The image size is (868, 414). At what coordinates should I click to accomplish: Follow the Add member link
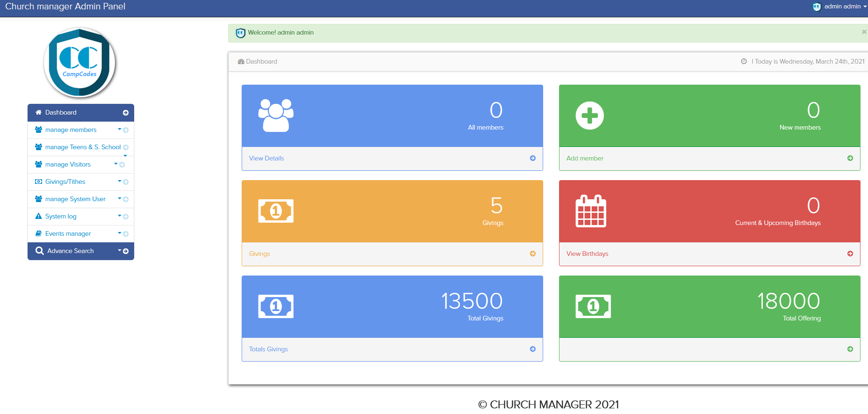585,158
